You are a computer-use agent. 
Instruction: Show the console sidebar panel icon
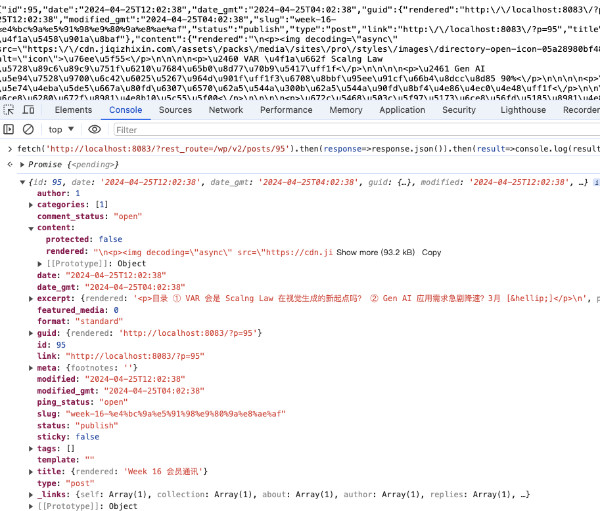tap(8, 129)
